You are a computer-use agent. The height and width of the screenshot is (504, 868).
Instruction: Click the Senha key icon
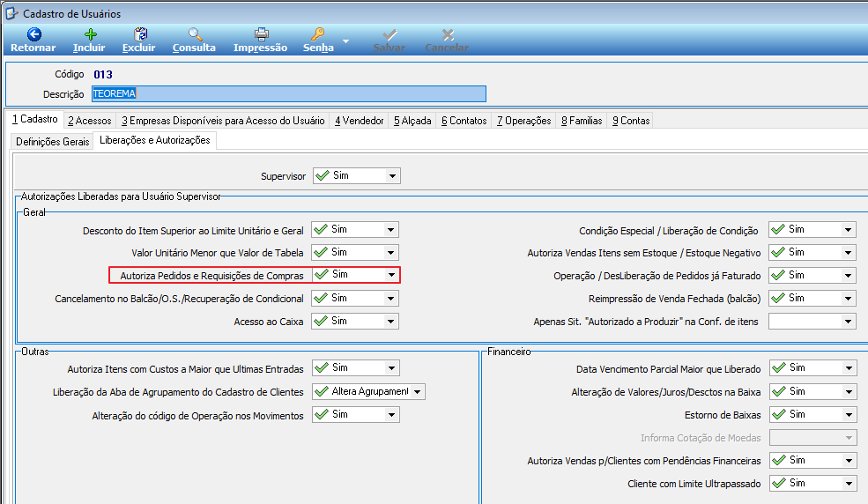click(x=318, y=34)
